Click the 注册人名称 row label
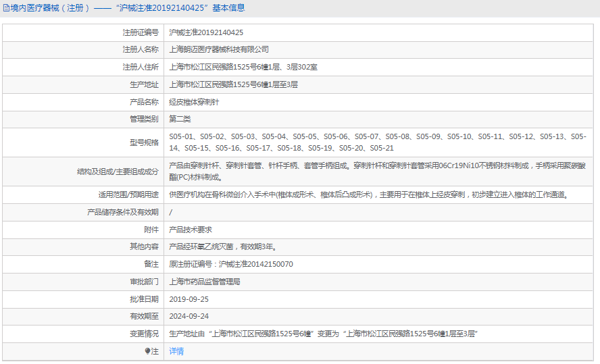 tap(141, 49)
